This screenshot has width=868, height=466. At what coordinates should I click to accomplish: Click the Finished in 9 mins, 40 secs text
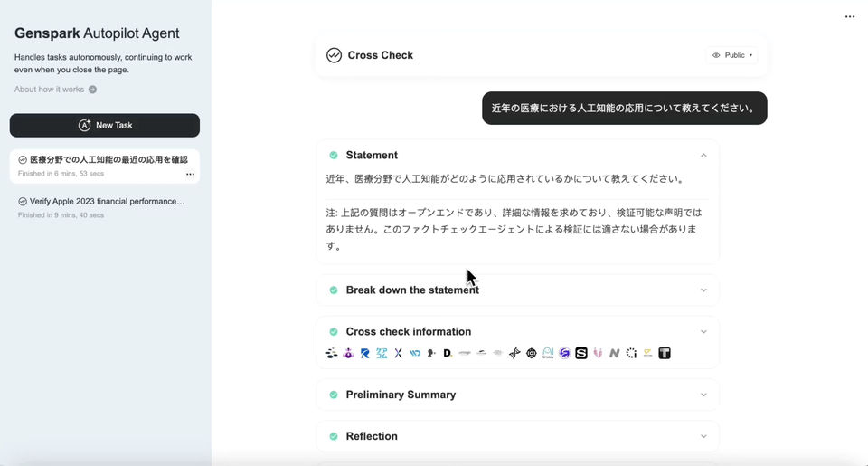coord(61,215)
